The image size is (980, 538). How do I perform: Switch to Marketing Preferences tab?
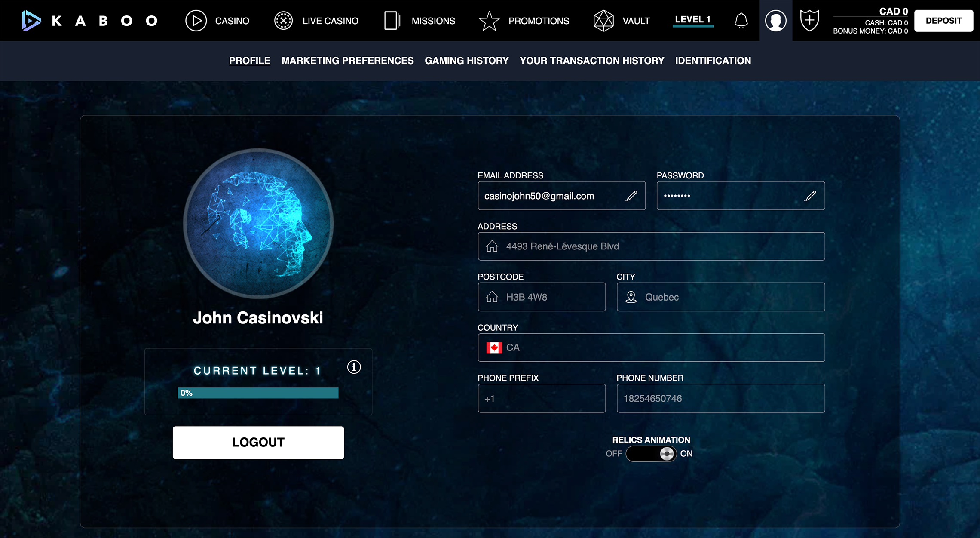347,61
